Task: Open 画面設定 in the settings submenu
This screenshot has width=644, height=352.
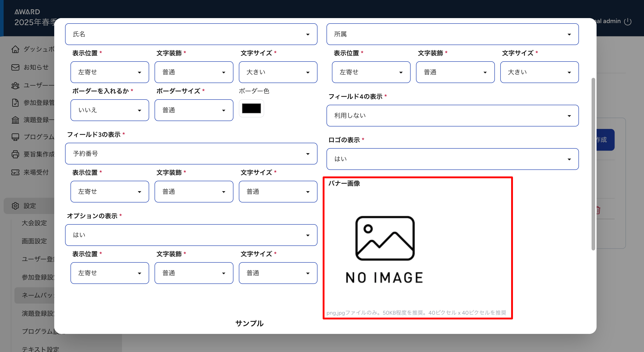Action: click(x=34, y=241)
